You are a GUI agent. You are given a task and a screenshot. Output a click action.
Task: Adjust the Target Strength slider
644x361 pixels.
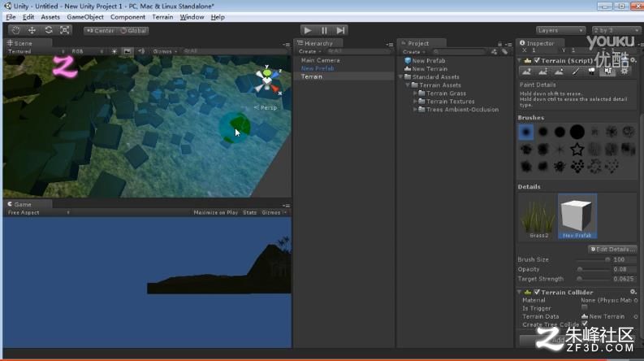[x=594, y=279]
